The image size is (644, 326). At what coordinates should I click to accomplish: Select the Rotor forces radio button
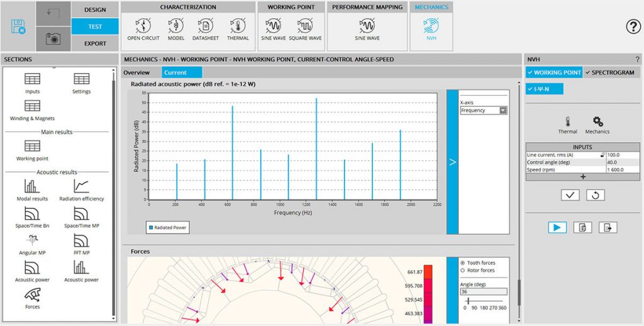pyautogui.click(x=464, y=270)
